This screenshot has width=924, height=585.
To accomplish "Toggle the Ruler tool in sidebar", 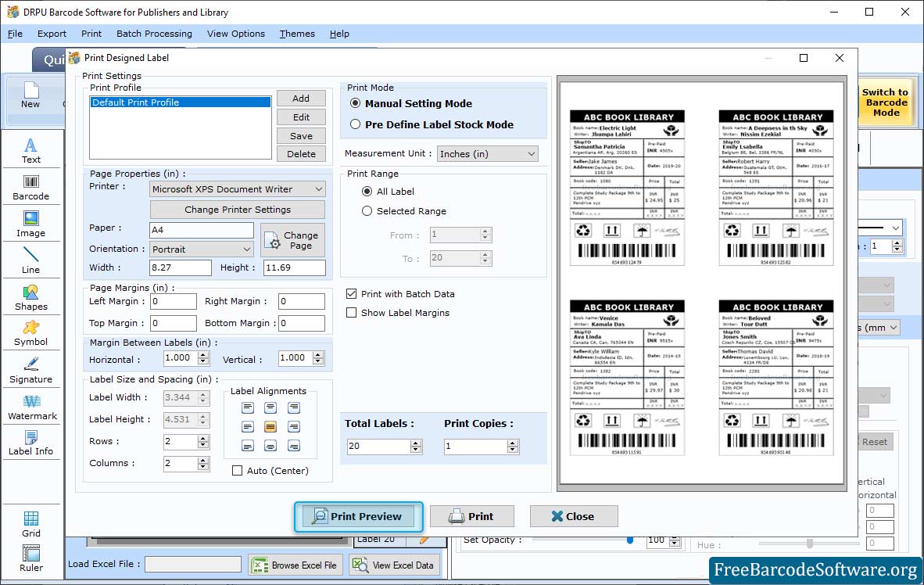I will (30, 558).
